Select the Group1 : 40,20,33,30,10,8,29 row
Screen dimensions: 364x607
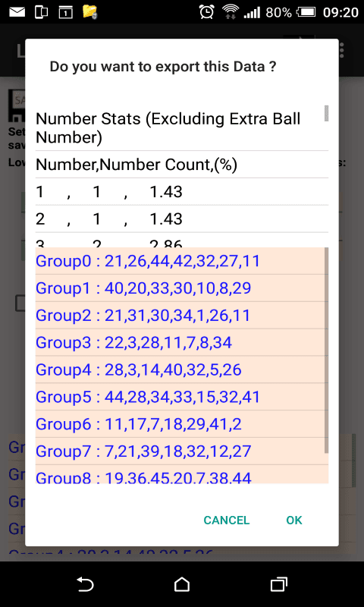click(182, 288)
